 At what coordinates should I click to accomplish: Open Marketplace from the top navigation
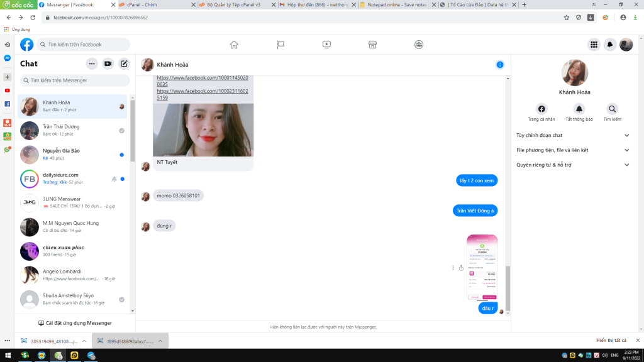pos(372,45)
